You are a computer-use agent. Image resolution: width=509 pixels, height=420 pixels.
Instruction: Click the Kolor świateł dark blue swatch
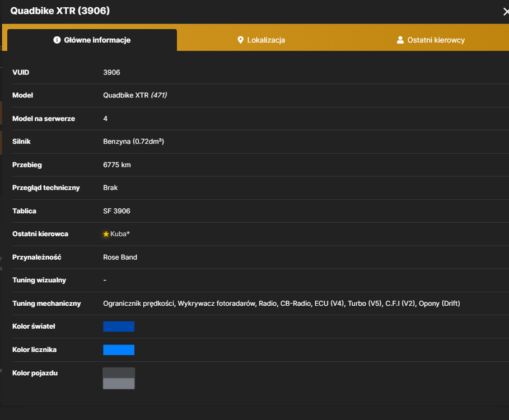[119, 326]
